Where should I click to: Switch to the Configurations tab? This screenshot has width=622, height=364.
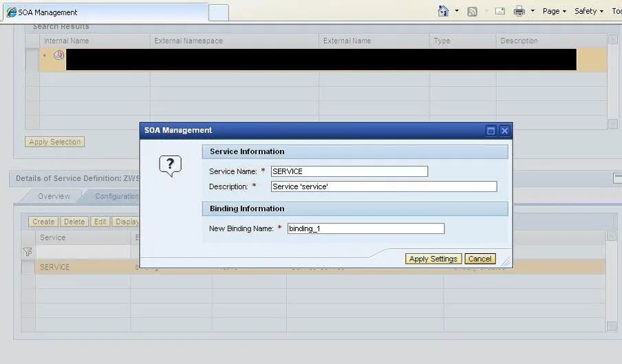click(x=116, y=196)
